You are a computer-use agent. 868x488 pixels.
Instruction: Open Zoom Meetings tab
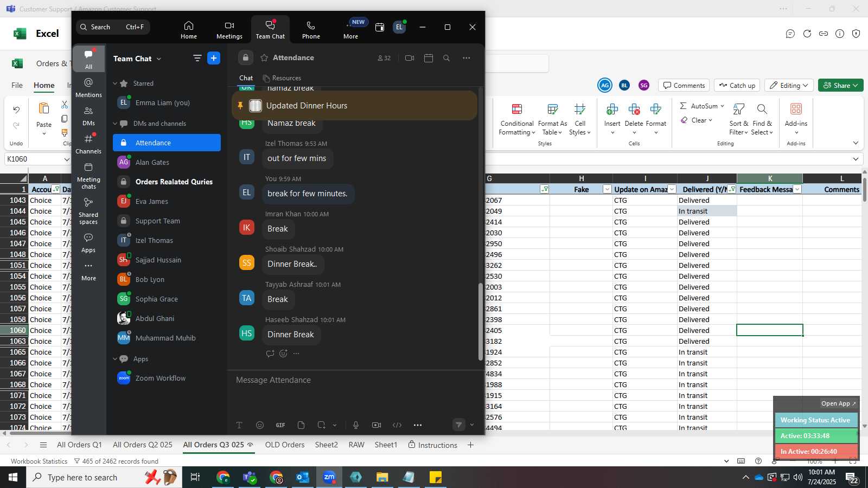pyautogui.click(x=229, y=30)
